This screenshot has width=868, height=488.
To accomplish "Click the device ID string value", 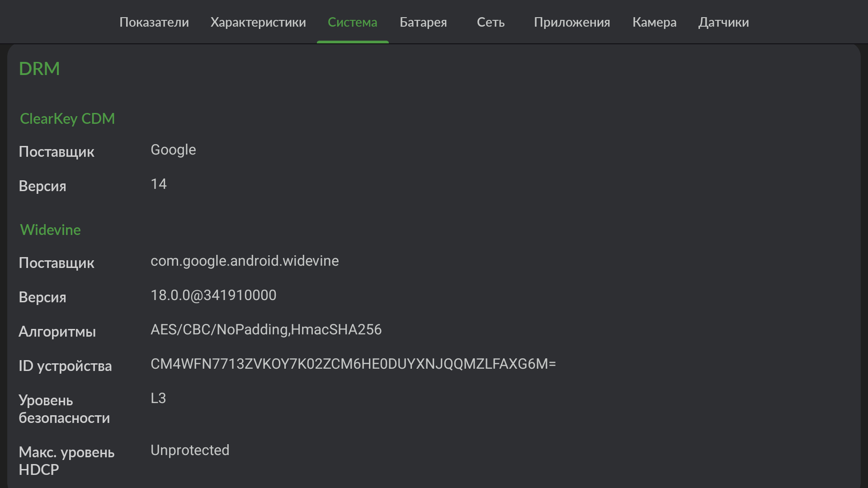I will click(353, 364).
